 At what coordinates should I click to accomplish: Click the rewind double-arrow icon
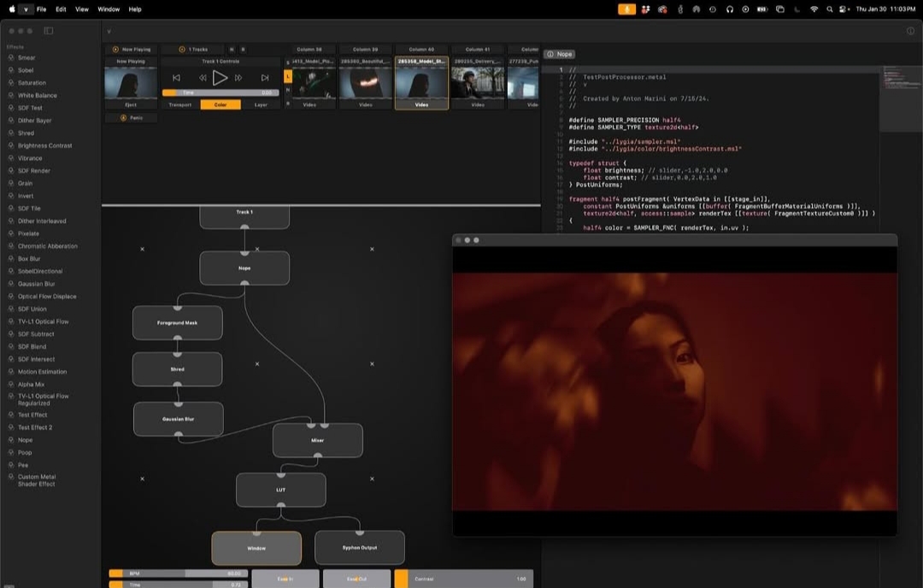[203, 78]
